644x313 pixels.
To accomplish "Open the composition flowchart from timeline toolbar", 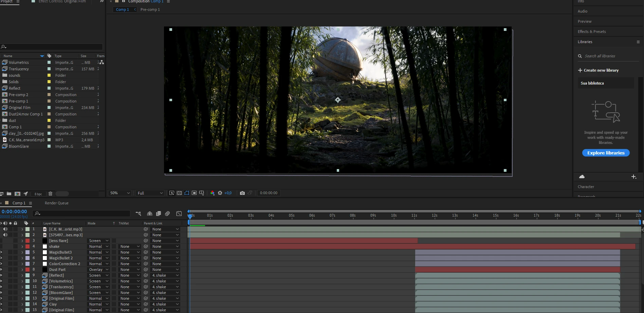I will click(138, 214).
